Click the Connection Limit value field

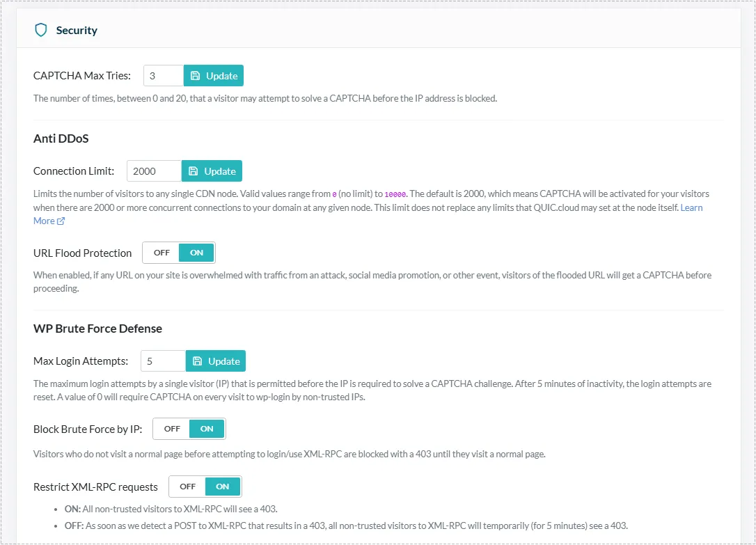[154, 171]
